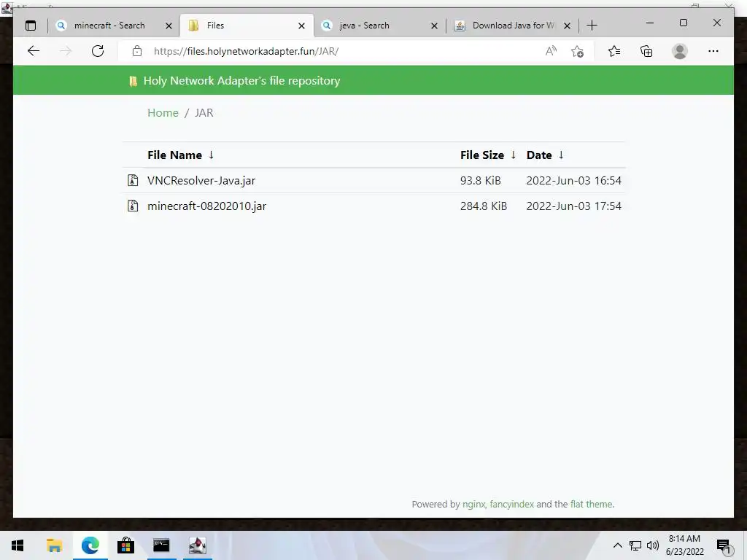The height and width of the screenshot is (560, 747).
Task: Click the VNCResolver-Java.jar file icon
Action: tap(133, 180)
